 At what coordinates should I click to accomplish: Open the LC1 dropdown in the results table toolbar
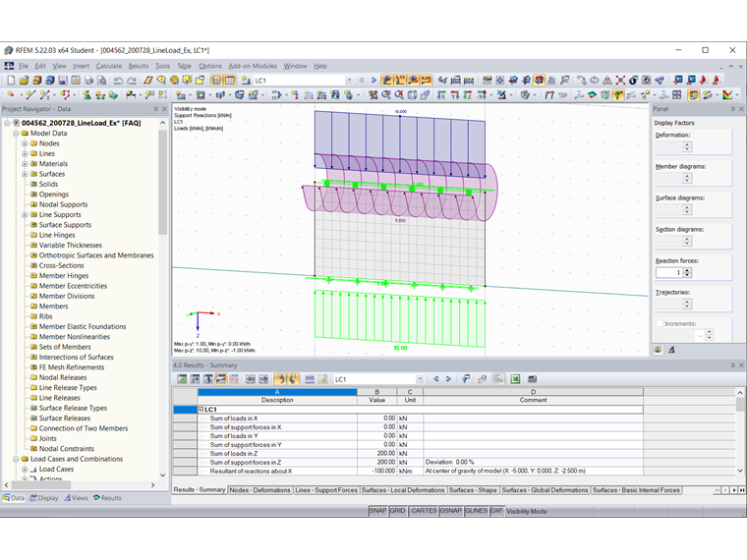pos(421,379)
